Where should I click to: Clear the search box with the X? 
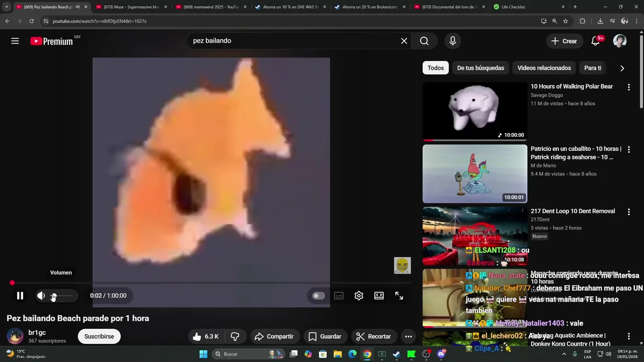click(404, 41)
